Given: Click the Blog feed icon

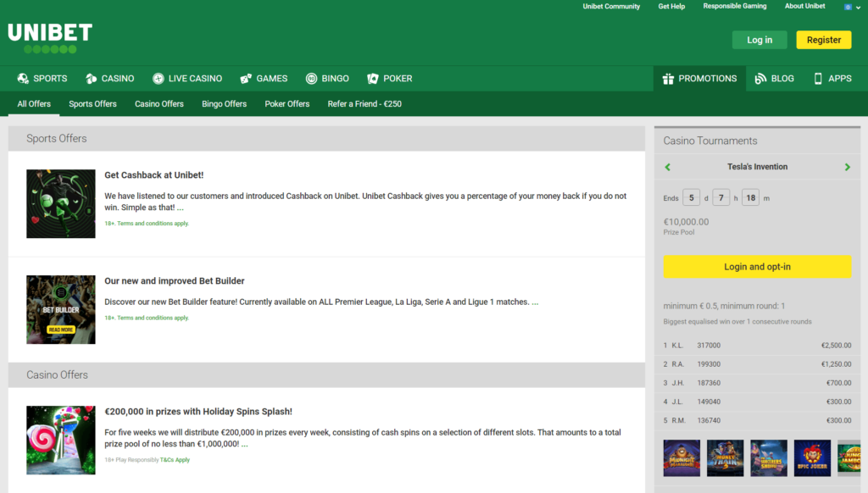Looking at the screenshot, I should pos(760,79).
